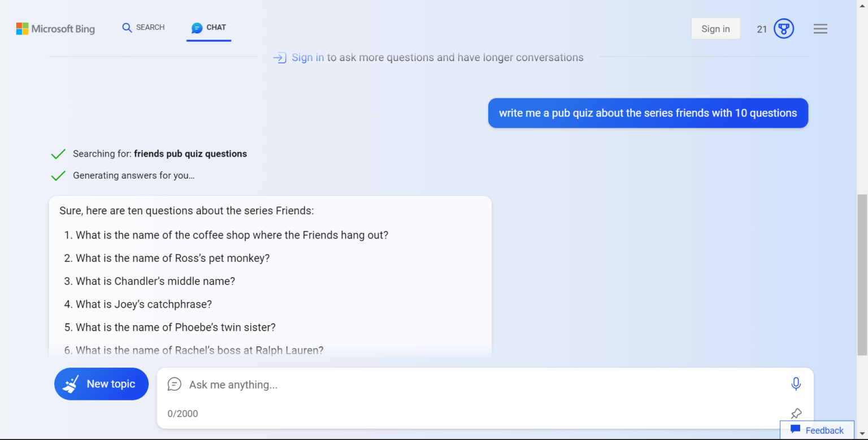Image resolution: width=868 pixels, height=440 pixels.
Task: Click the Microsoft Bing logo
Action: (x=55, y=28)
